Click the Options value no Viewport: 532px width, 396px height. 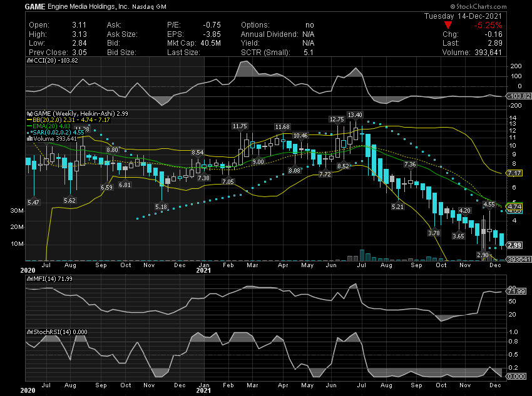310,25
